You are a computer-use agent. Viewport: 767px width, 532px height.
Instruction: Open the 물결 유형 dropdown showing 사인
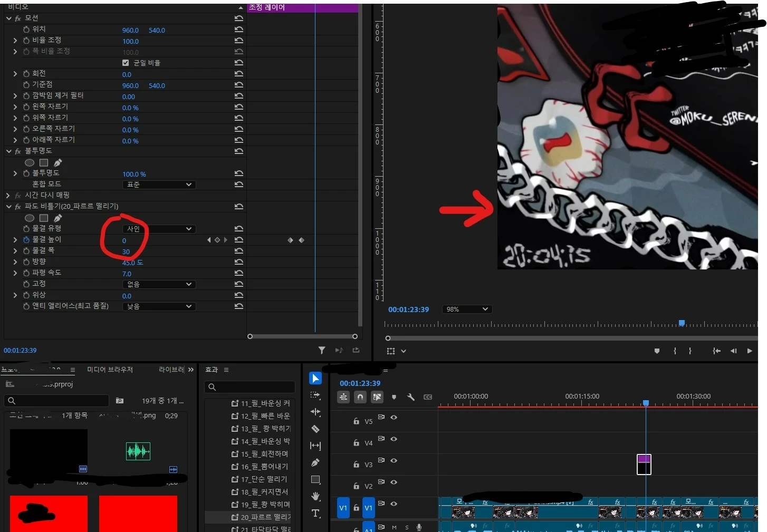click(x=159, y=229)
